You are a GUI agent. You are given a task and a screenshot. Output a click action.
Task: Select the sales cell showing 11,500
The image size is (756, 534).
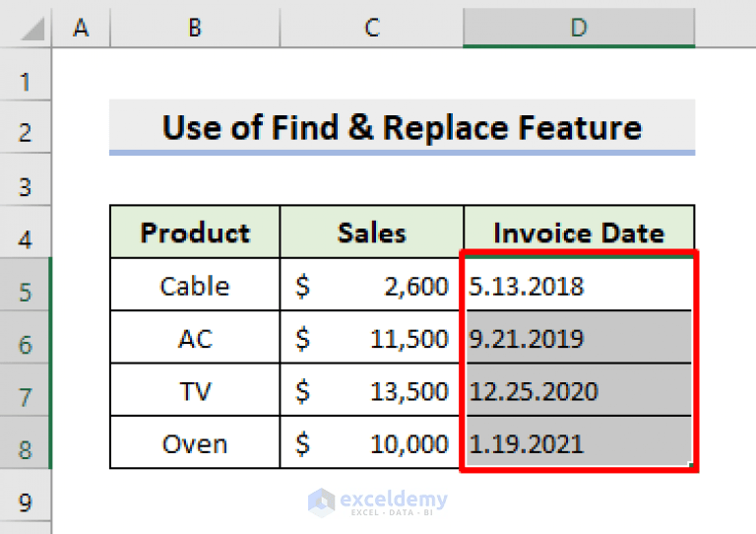[x=372, y=337]
